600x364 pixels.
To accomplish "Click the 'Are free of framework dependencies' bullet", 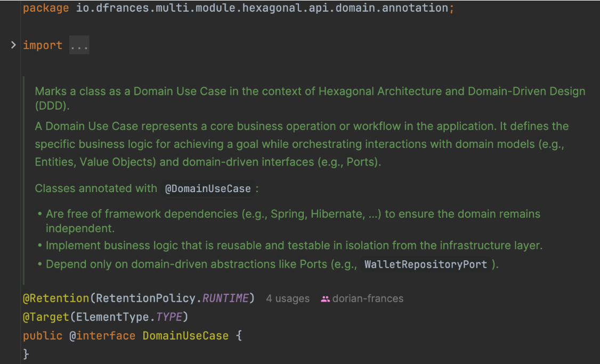I will coord(293,221).
